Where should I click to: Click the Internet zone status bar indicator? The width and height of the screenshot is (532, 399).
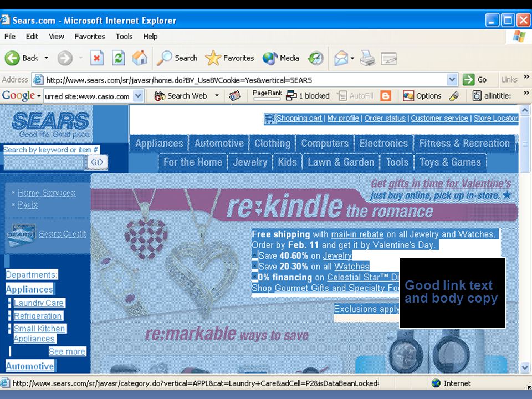click(451, 383)
